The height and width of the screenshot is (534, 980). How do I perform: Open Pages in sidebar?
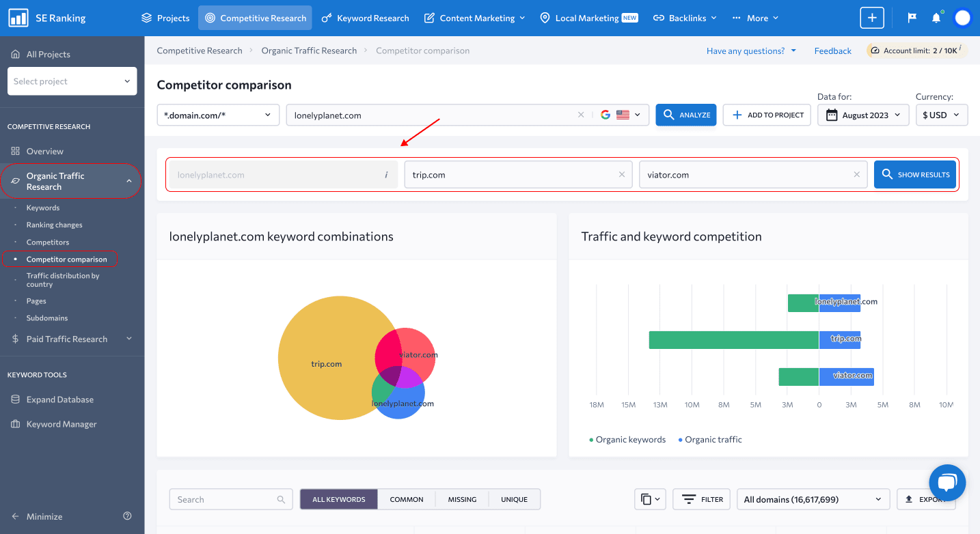pos(36,300)
